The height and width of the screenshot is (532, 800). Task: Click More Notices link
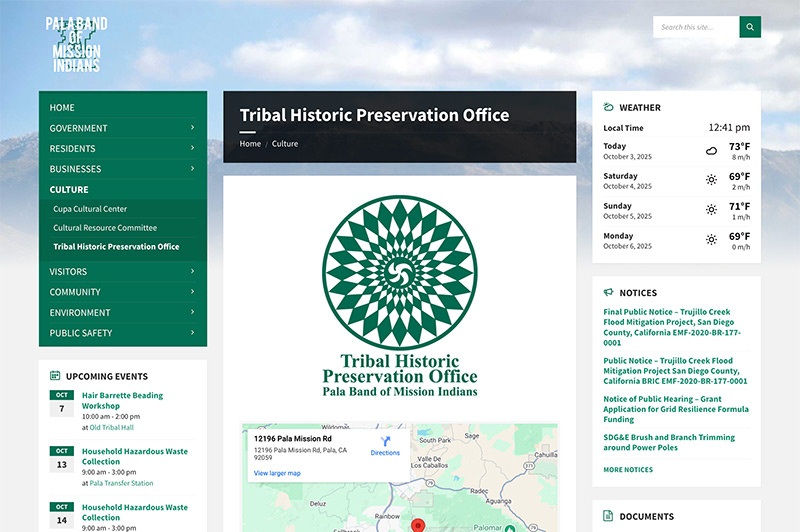pos(628,469)
